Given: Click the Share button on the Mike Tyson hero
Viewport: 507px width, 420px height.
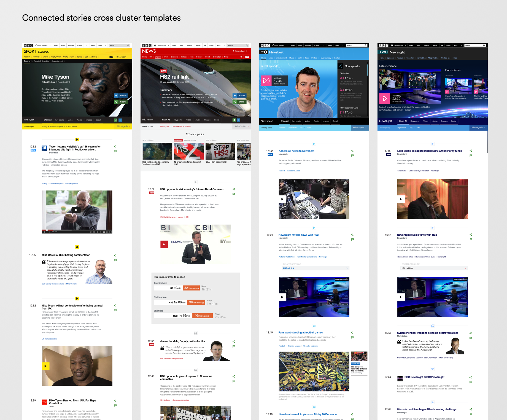Looking at the screenshot, I should coord(121,102).
